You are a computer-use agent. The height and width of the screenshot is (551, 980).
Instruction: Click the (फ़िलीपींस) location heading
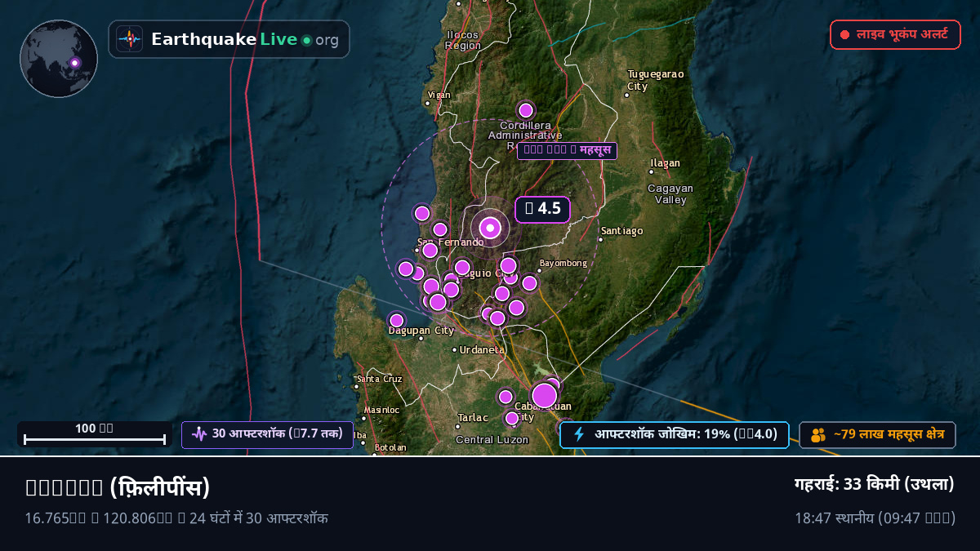click(x=160, y=487)
